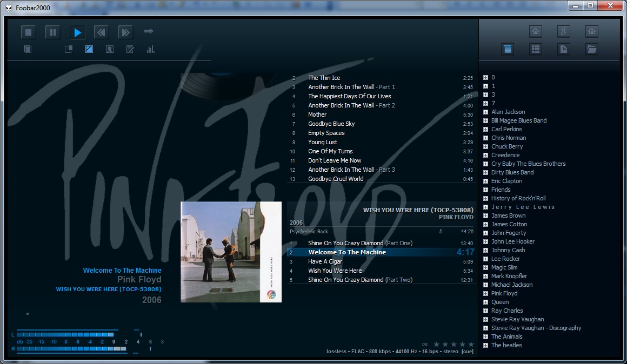Select Stevie Ray Vaughan - Discography entry
The image size is (627, 364).
pos(536,328)
